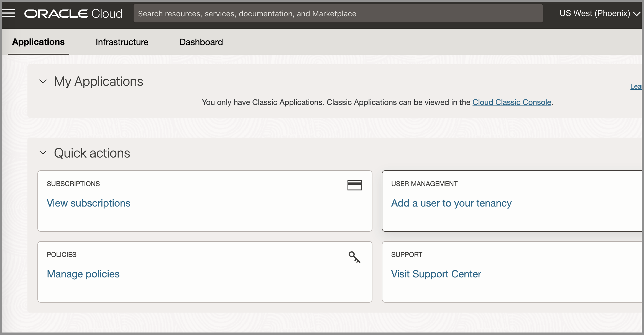This screenshot has width=644, height=335.
Task: Switch to the Dashboard tab
Action: pyautogui.click(x=201, y=42)
